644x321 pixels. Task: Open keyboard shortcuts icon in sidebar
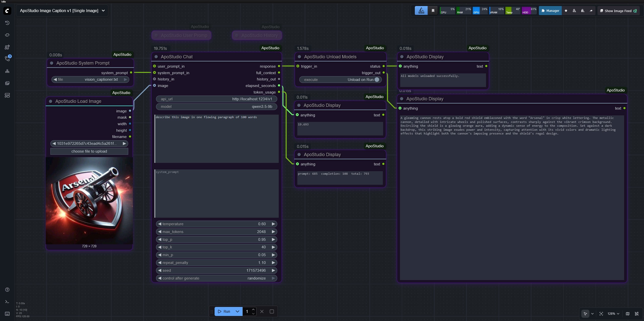coord(7,314)
